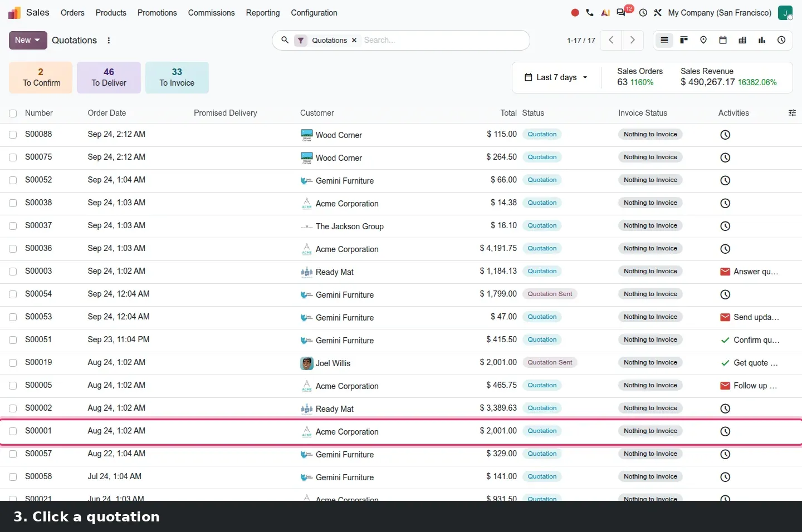Open the Orders menu
Screen dimensions: 802x532
[x=72, y=13]
